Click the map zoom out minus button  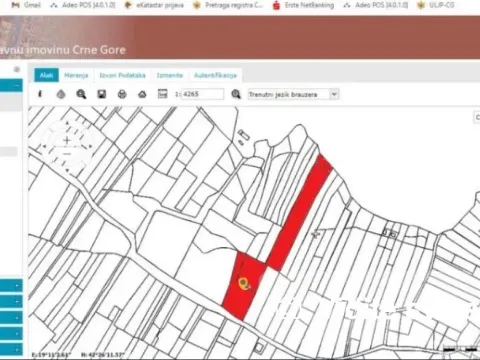tap(67, 154)
